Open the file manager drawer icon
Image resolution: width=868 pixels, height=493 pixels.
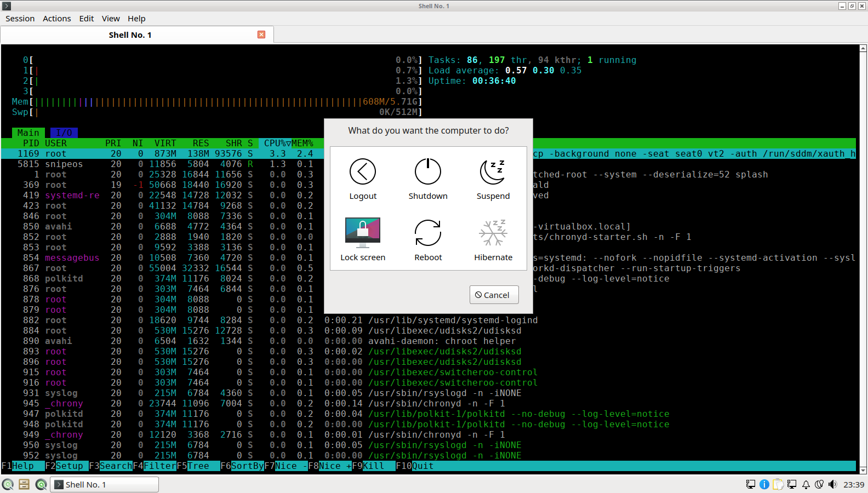point(24,484)
